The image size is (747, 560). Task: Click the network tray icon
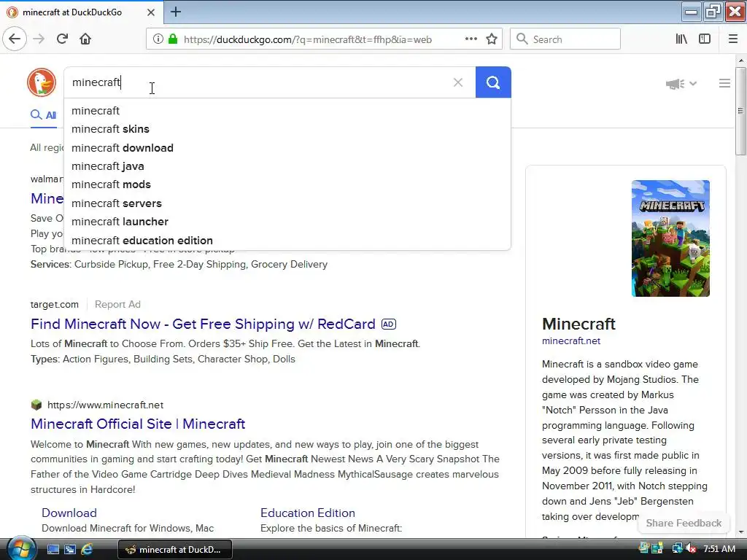(677, 549)
